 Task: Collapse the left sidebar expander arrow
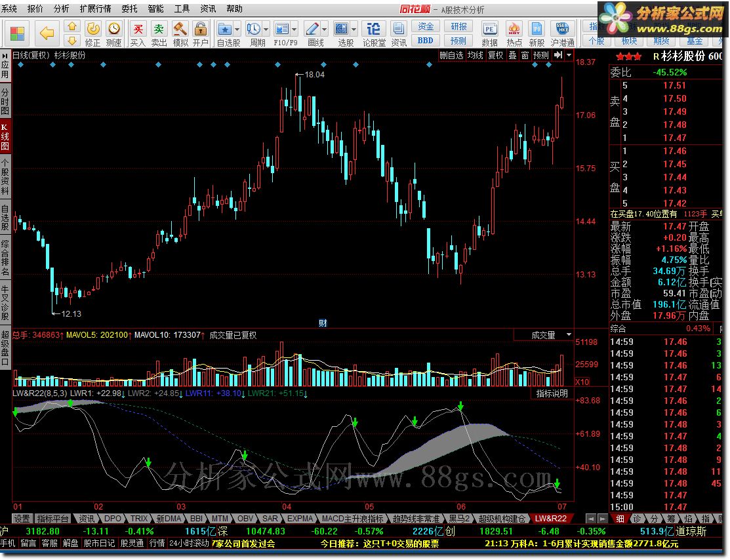[5, 55]
